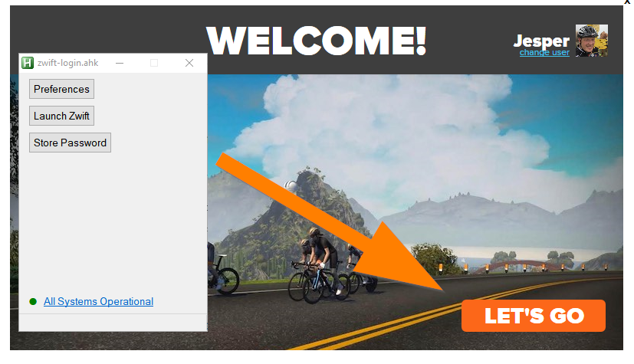Click the empty status bar below the status link

click(113, 323)
